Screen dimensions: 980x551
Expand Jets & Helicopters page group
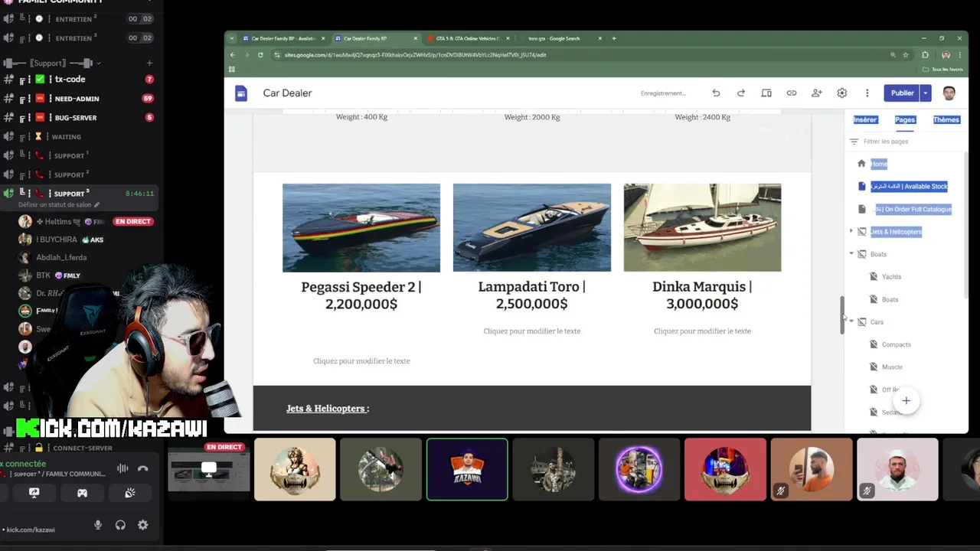point(851,231)
